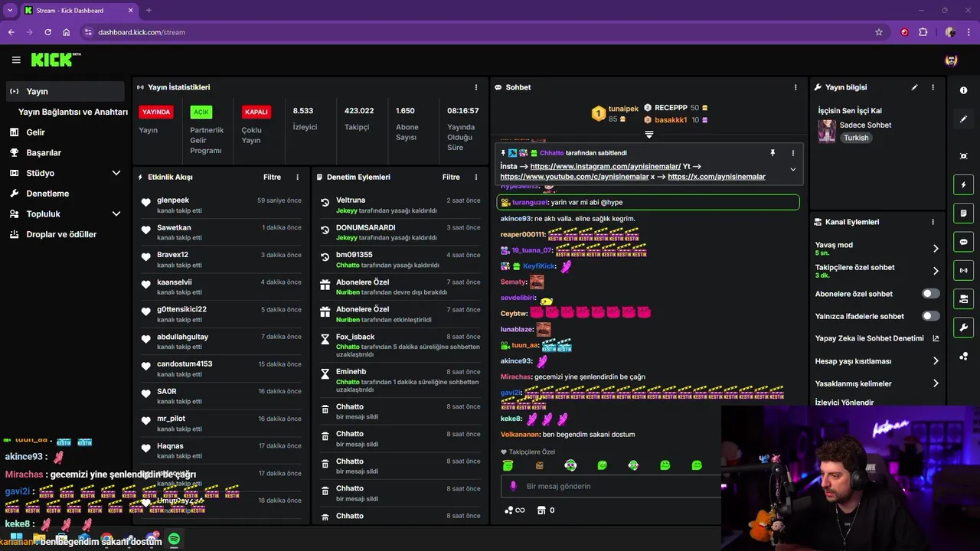Click Filtre in Etkinlik Akışı panel

[273, 177]
